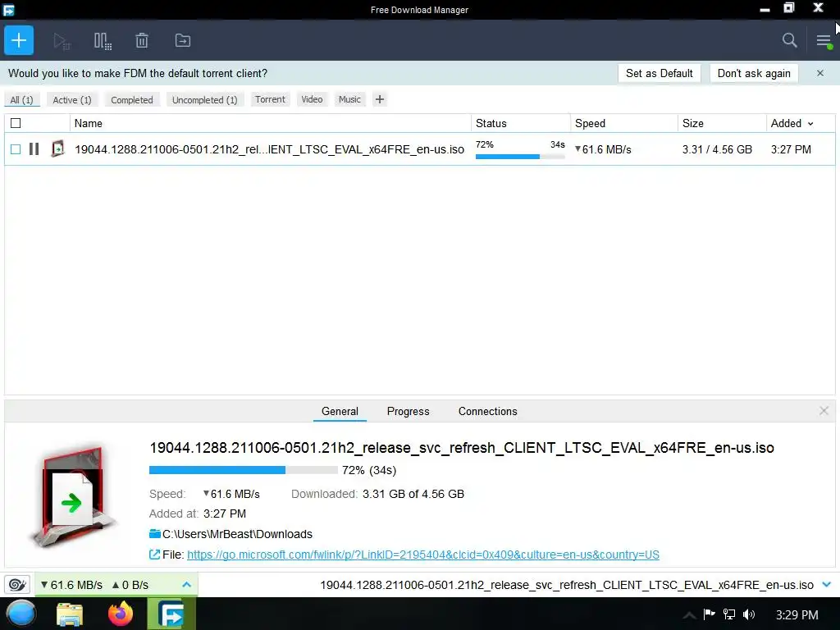This screenshot has height=630, width=840.
Task: Add a new download with plus button
Action: 19,40
